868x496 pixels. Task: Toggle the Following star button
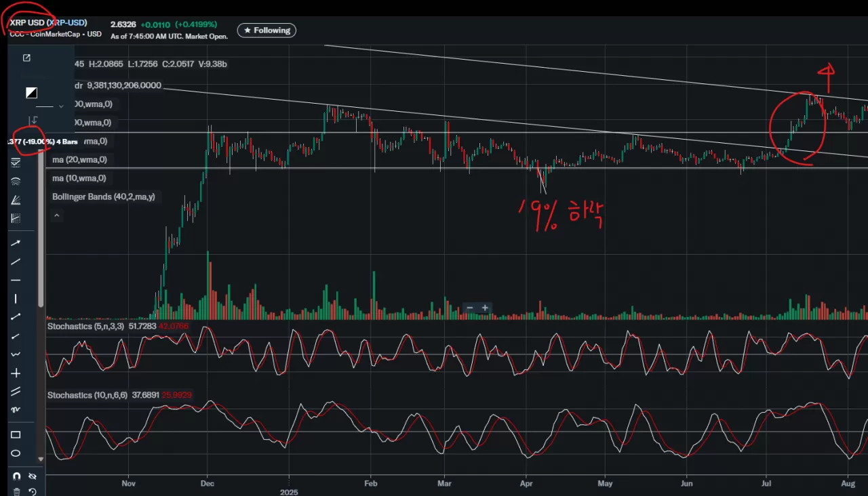267,30
